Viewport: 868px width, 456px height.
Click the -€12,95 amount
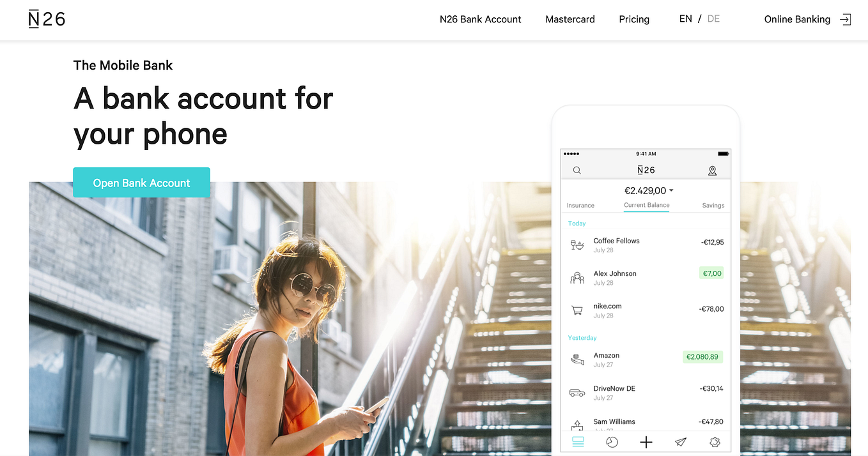[x=712, y=242]
